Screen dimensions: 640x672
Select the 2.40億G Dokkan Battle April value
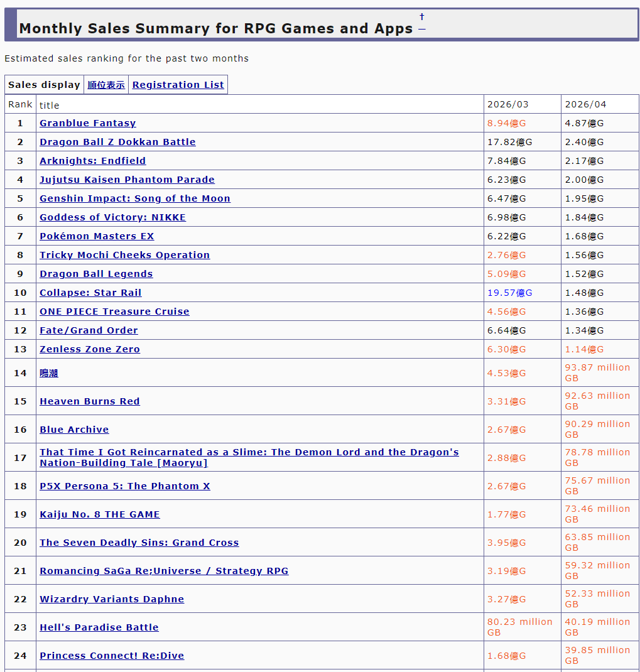(584, 142)
